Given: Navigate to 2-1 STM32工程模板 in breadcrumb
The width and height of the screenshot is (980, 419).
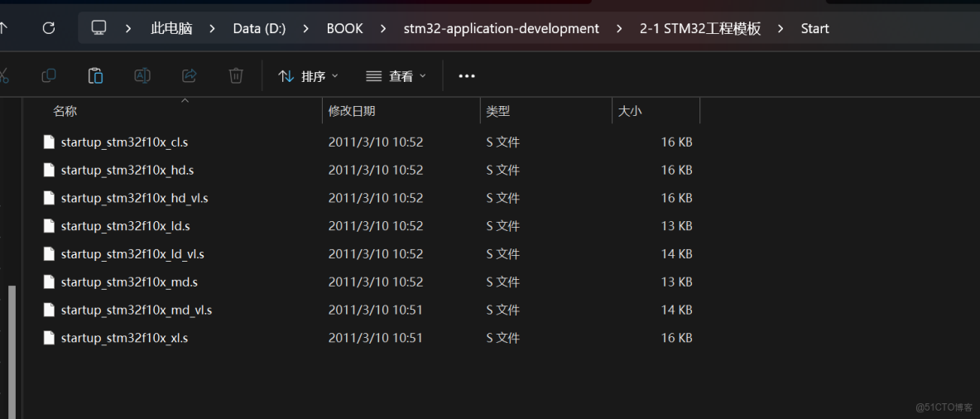Looking at the screenshot, I should [700, 28].
